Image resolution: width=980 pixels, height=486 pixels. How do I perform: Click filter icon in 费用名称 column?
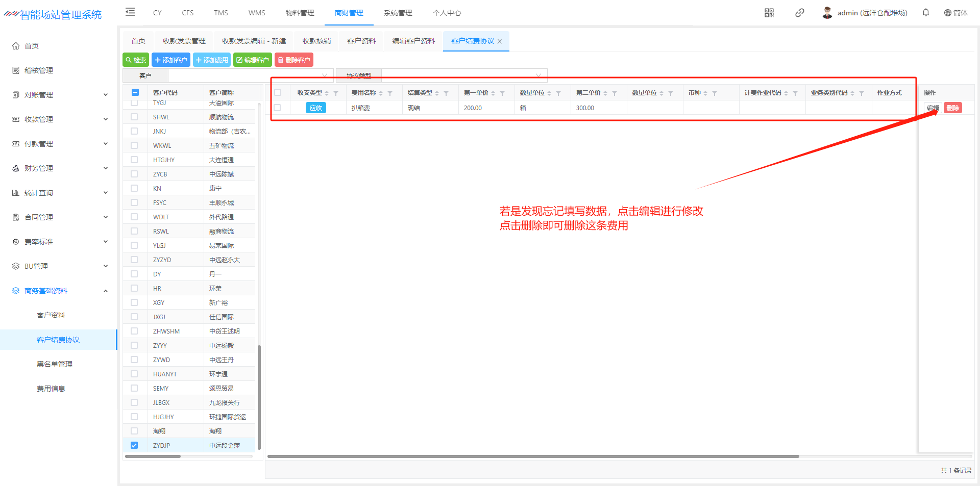pyautogui.click(x=390, y=93)
